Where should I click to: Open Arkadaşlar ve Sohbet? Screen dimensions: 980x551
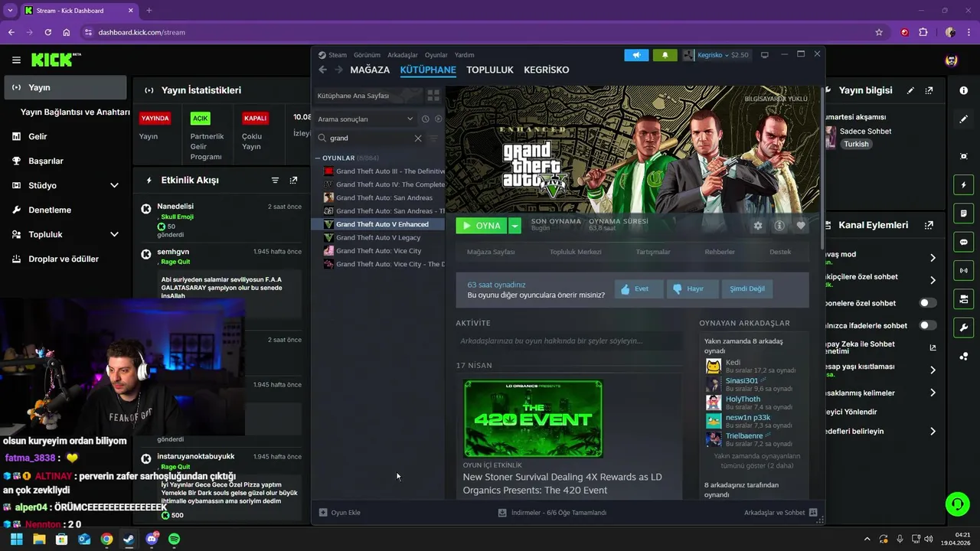(x=780, y=513)
